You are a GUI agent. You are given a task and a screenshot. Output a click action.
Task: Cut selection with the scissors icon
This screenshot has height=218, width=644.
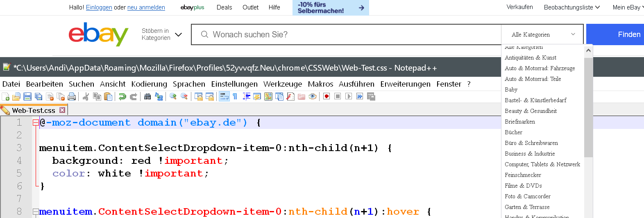click(86, 96)
